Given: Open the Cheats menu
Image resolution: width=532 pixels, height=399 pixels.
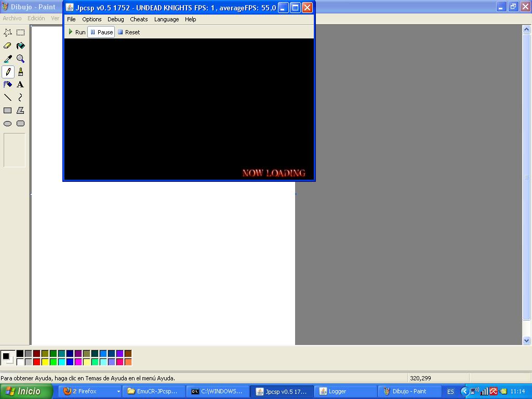Looking at the screenshot, I should pyautogui.click(x=139, y=19).
